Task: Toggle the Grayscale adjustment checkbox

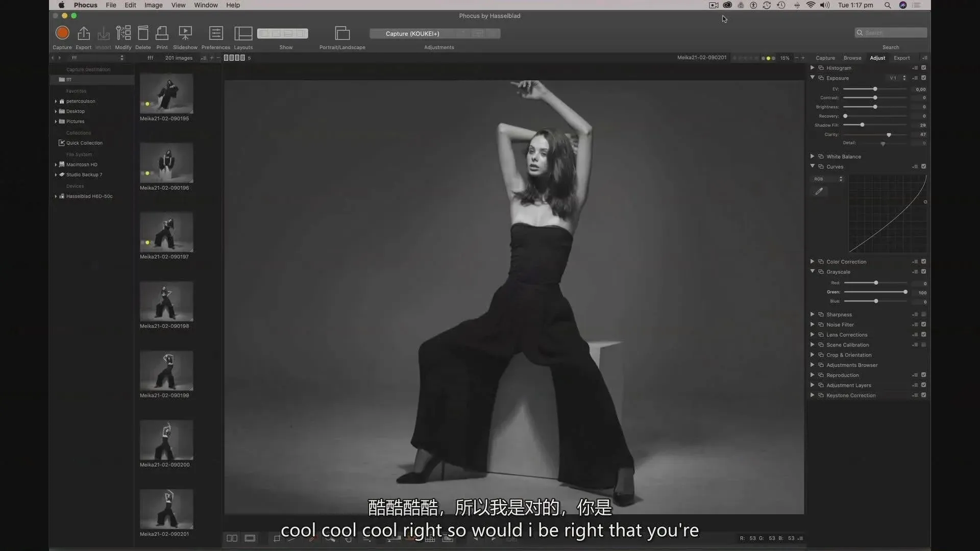Action: pos(923,272)
